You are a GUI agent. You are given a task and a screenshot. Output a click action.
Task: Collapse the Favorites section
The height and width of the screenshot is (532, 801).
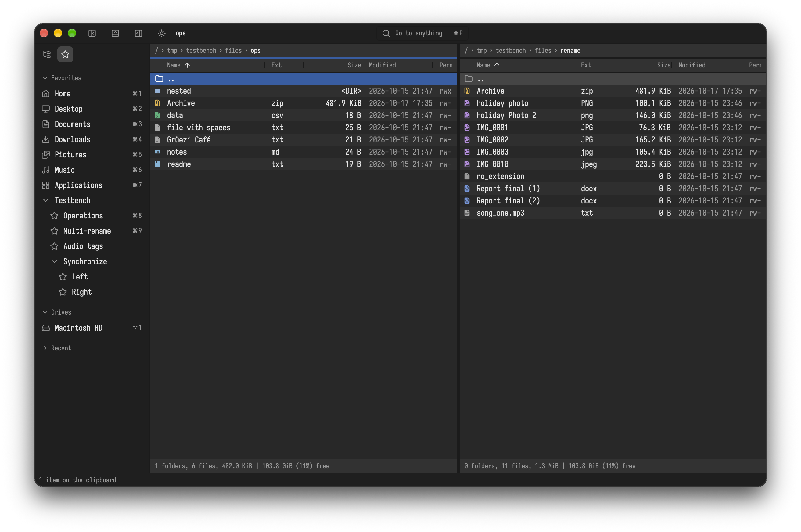point(45,78)
